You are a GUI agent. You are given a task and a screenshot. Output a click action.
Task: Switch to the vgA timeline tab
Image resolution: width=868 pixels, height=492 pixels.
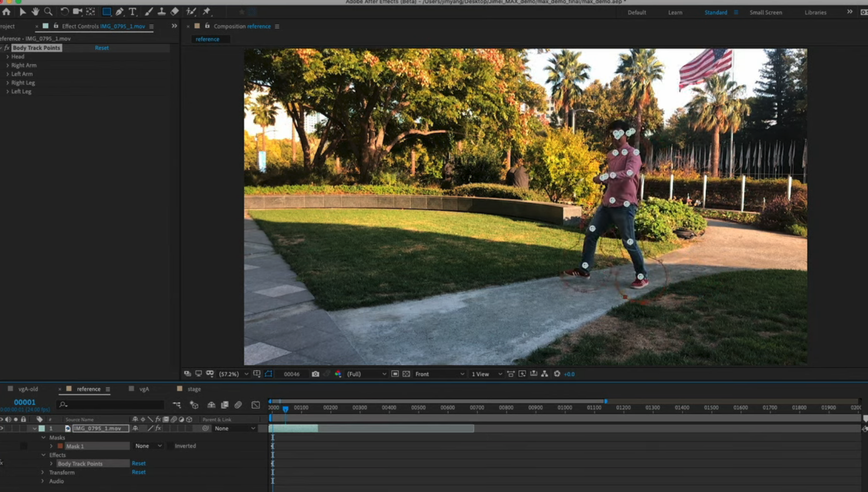[x=144, y=389]
